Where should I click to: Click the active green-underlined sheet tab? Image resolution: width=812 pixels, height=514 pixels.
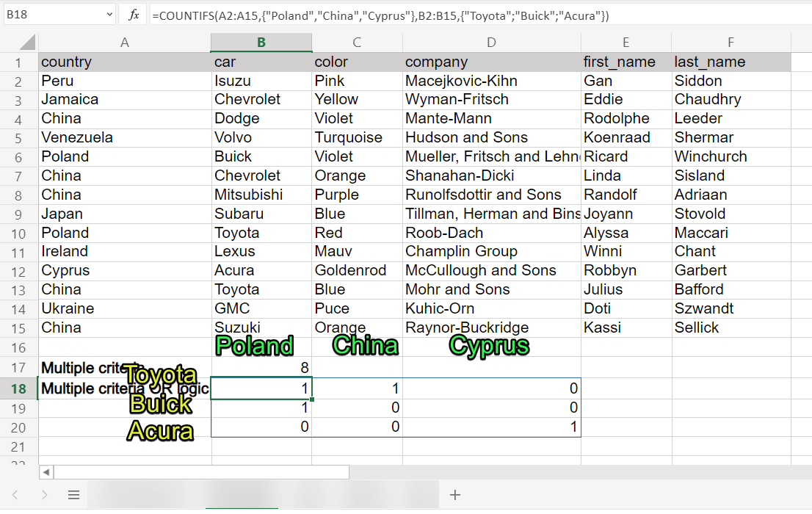(x=242, y=494)
